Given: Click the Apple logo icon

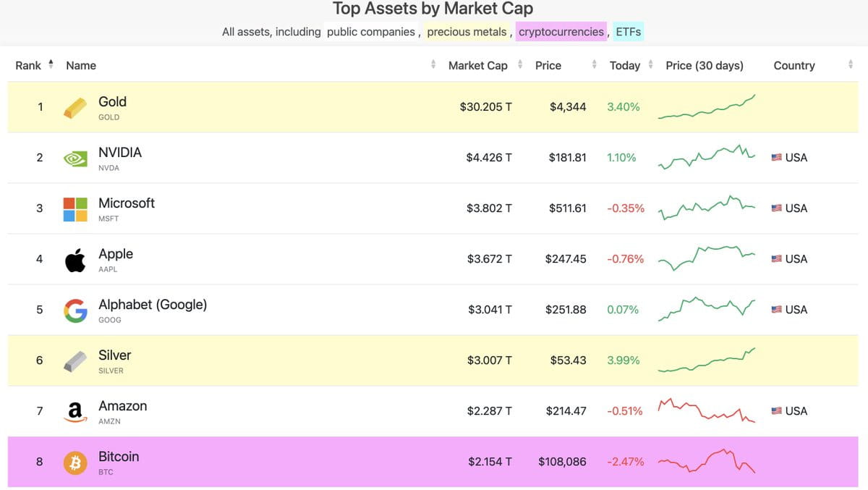Looking at the screenshot, I should coord(75,259).
